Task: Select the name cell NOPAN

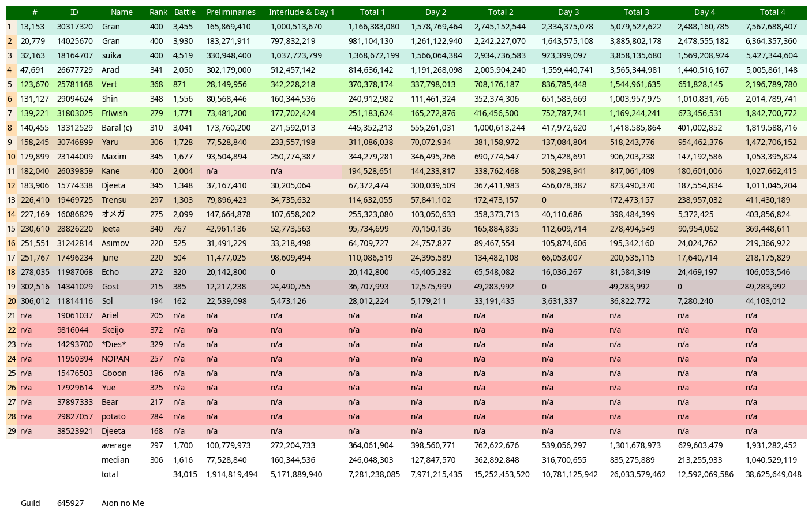Action: (x=115, y=359)
